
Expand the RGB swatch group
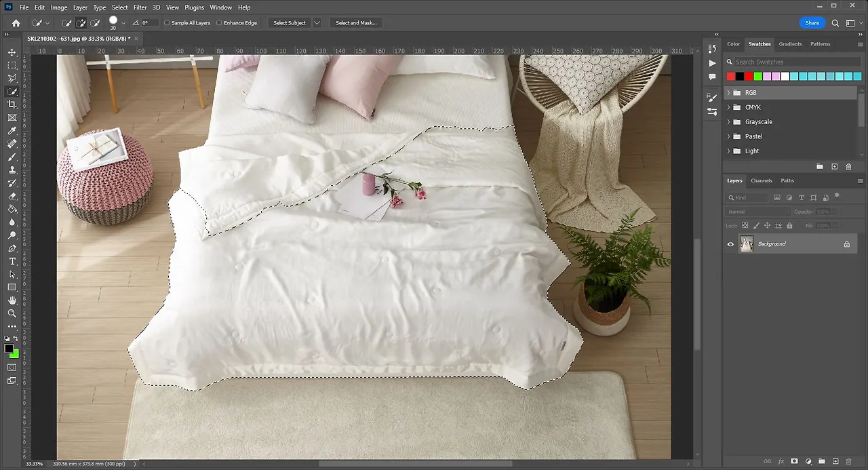click(x=729, y=93)
